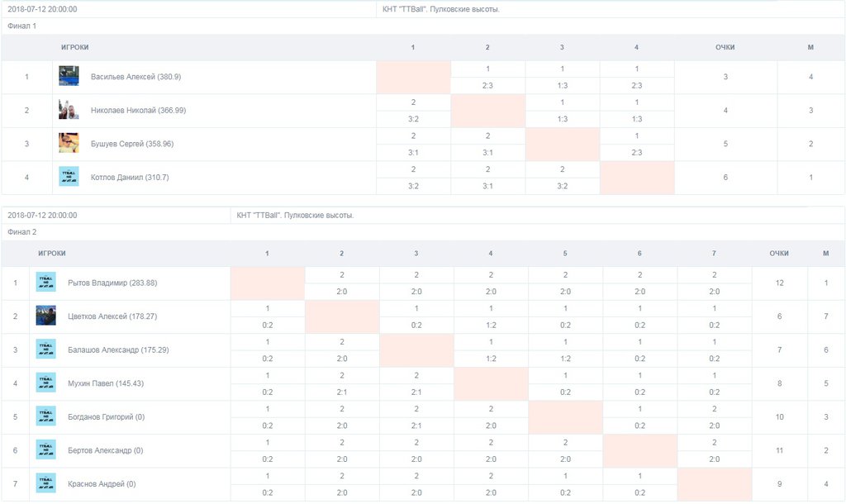Click Николаев Николай's profile picture
This screenshot has height=504, width=846.
(69, 110)
